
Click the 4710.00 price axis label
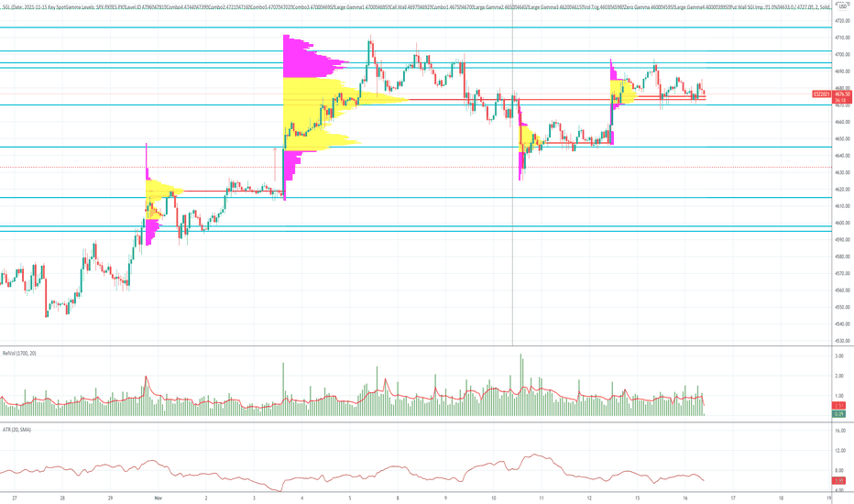click(x=842, y=38)
